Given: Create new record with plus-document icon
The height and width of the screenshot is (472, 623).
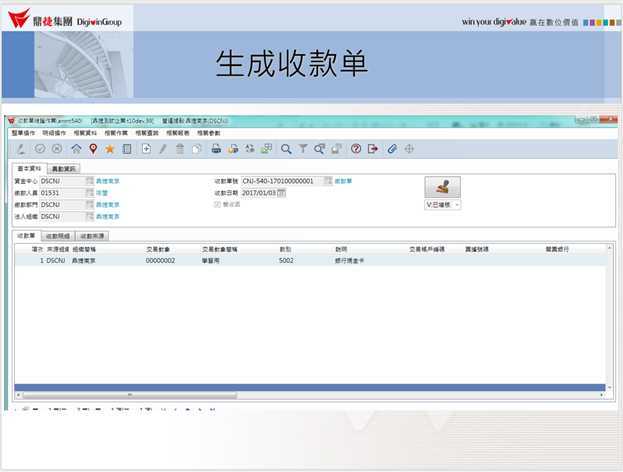Looking at the screenshot, I should point(146,149).
